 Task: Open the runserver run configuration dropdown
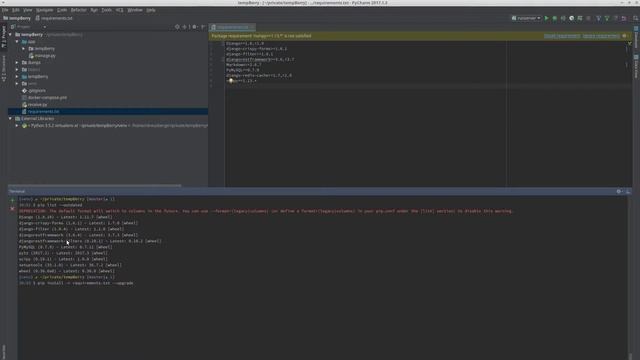526,18
